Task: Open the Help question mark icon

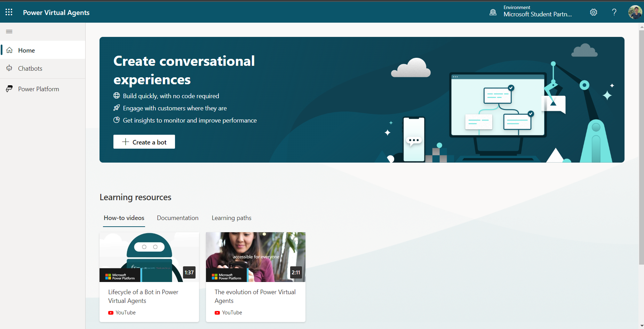Action: pos(614,12)
